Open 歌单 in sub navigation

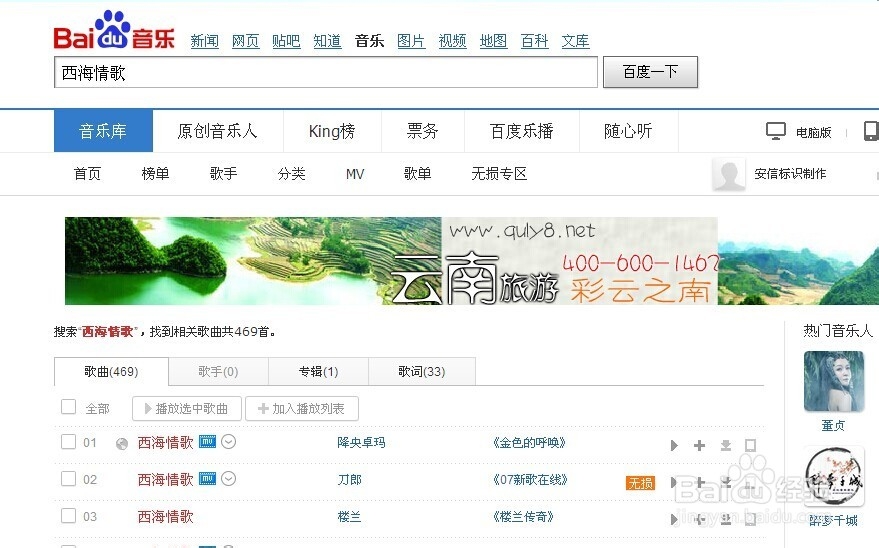coord(418,174)
